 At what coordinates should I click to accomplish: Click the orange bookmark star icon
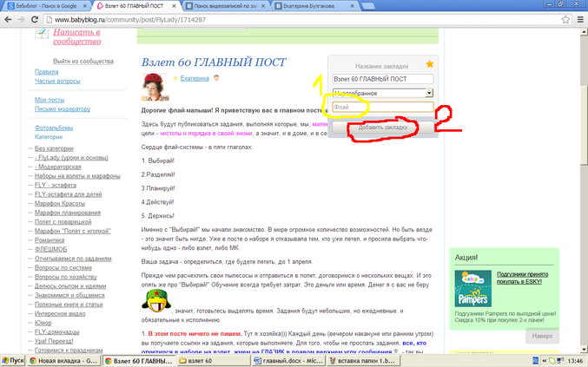point(429,64)
